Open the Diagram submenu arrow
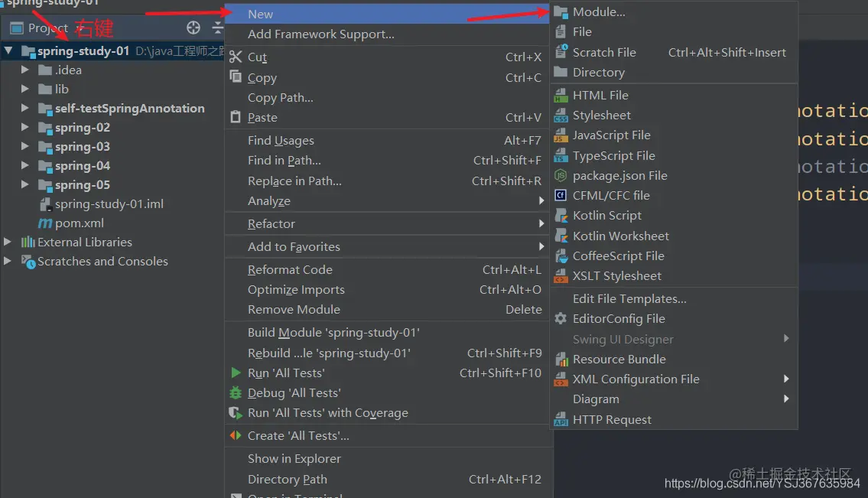 pyautogui.click(x=786, y=399)
